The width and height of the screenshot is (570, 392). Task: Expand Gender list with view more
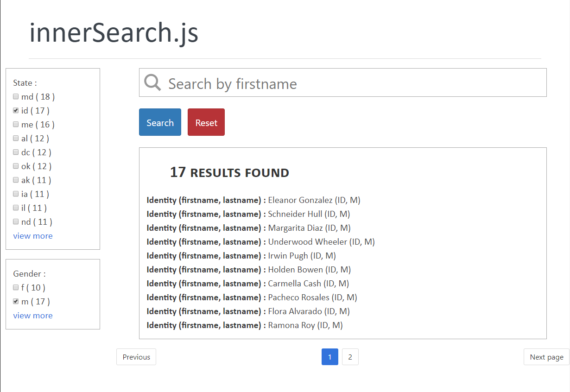tap(33, 316)
